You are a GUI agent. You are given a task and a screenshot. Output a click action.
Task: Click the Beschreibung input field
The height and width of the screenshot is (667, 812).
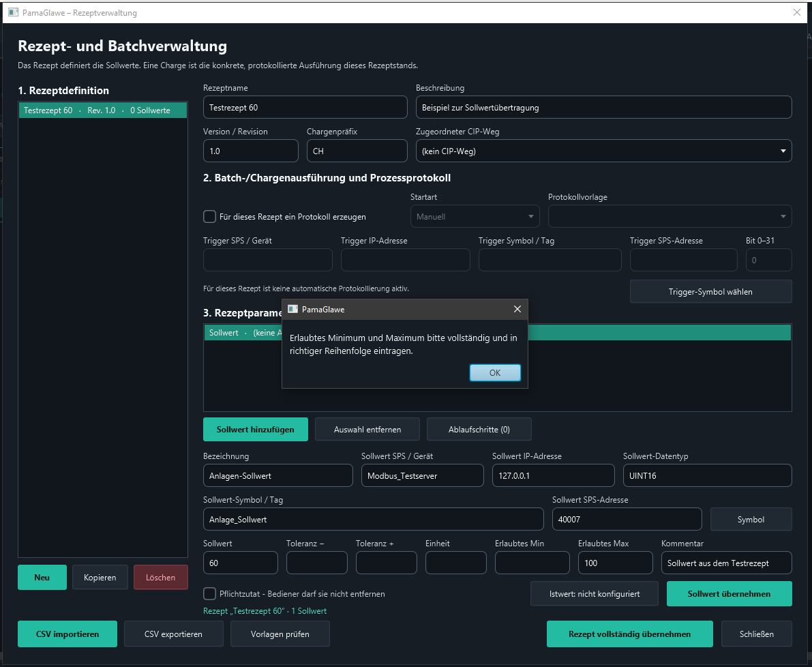(x=603, y=108)
